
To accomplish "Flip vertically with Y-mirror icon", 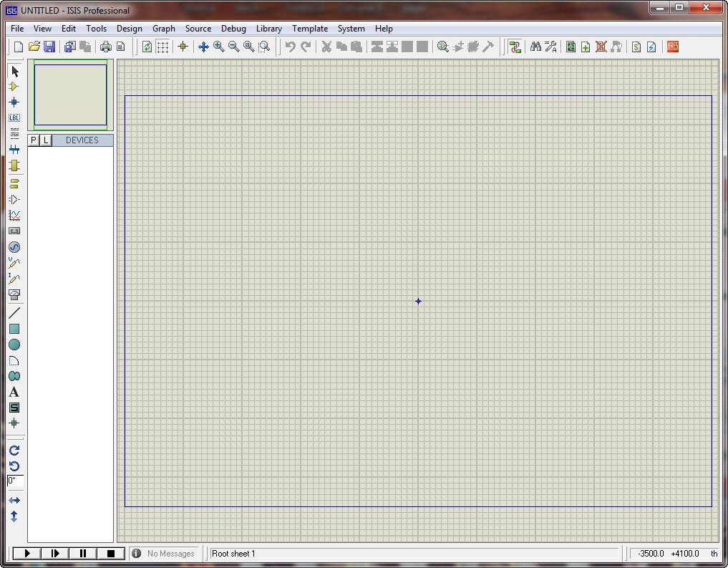I will (14, 516).
